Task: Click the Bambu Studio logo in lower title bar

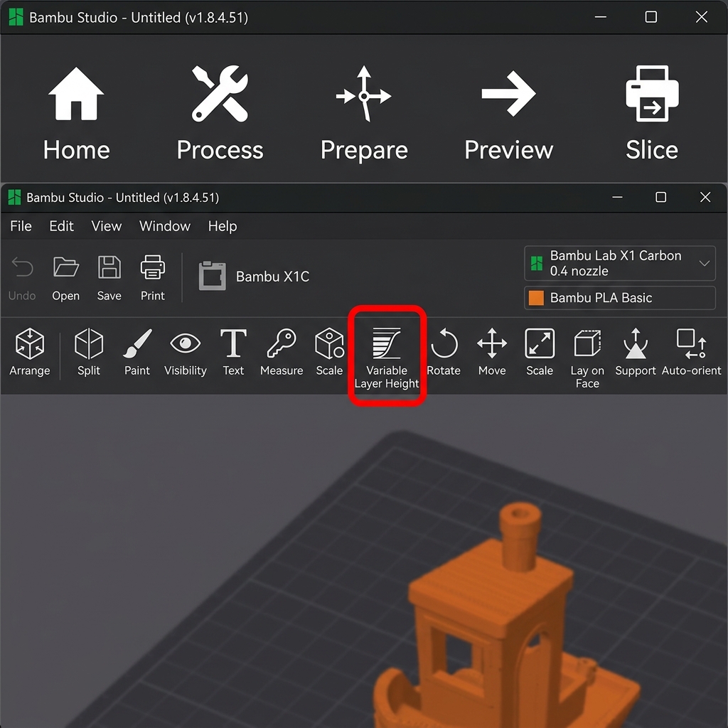Action: coord(14,198)
